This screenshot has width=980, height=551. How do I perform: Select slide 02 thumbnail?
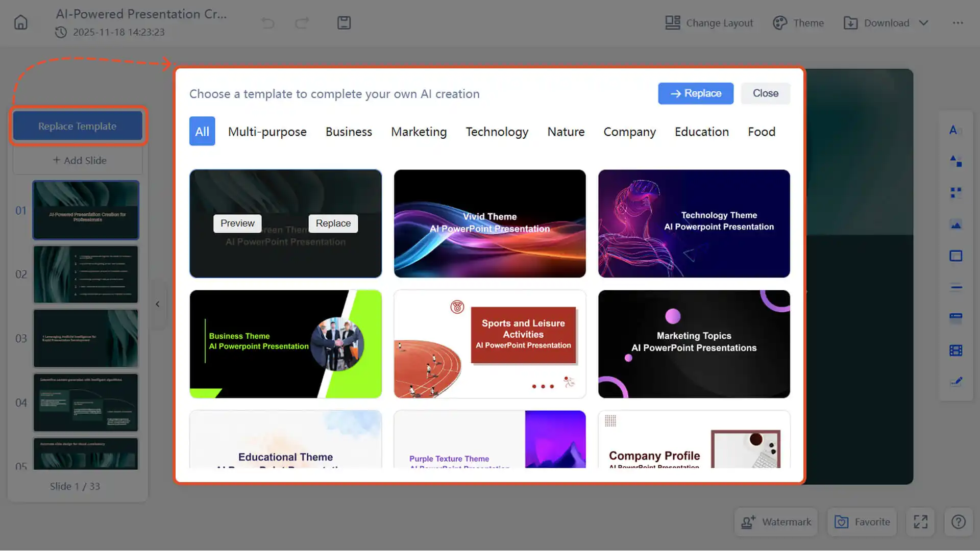click(86, 274)
